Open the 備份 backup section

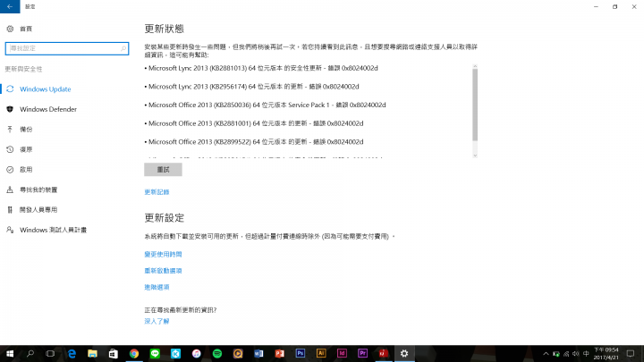tap(26, 130)
